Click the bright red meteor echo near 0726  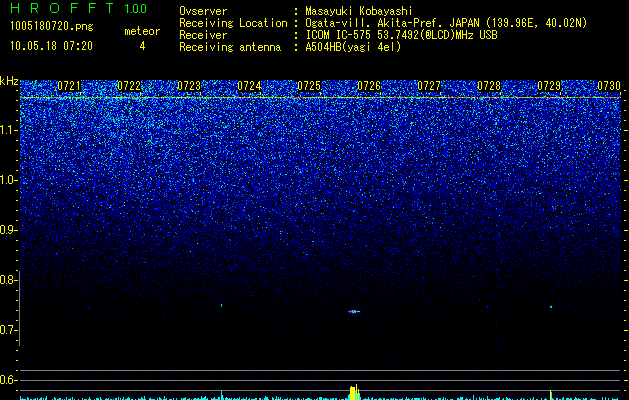point(354,311)
